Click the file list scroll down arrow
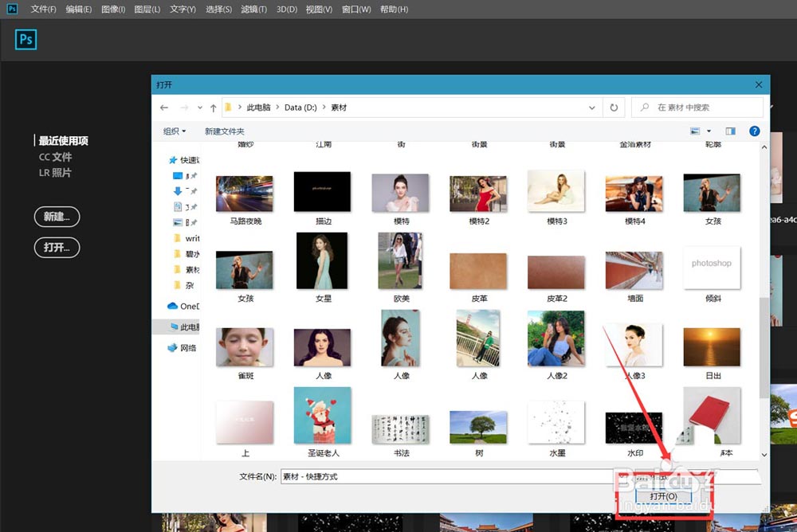The height and width of the screenshot is (532, 797). (x=764, y=455)
